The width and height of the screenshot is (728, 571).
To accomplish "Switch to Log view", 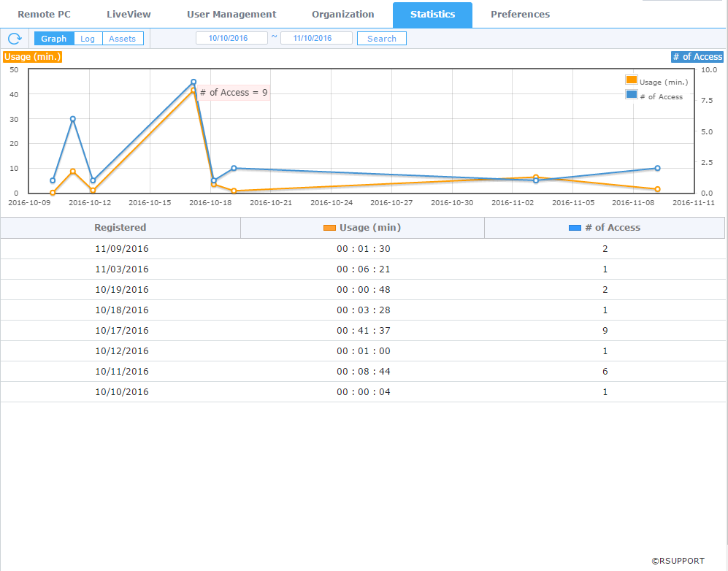I will pos(88,39).
